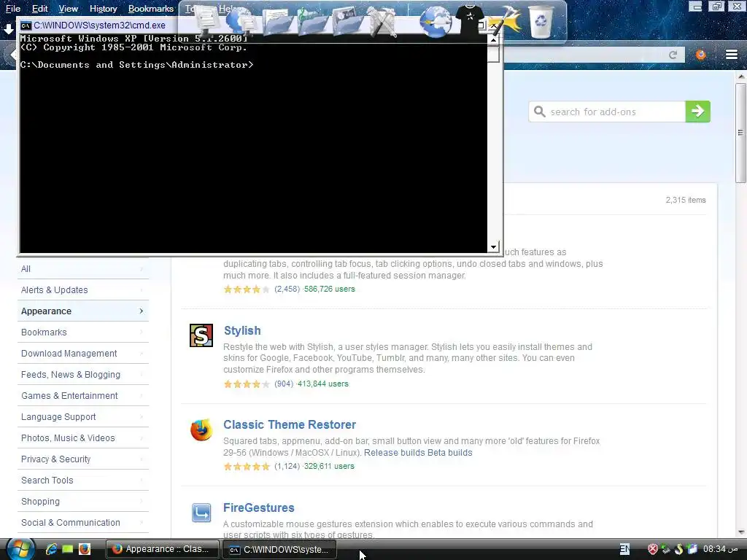Screen dimensions: 747x560
Task: Click the Release builds link
Action: click(x=395, y=452)
